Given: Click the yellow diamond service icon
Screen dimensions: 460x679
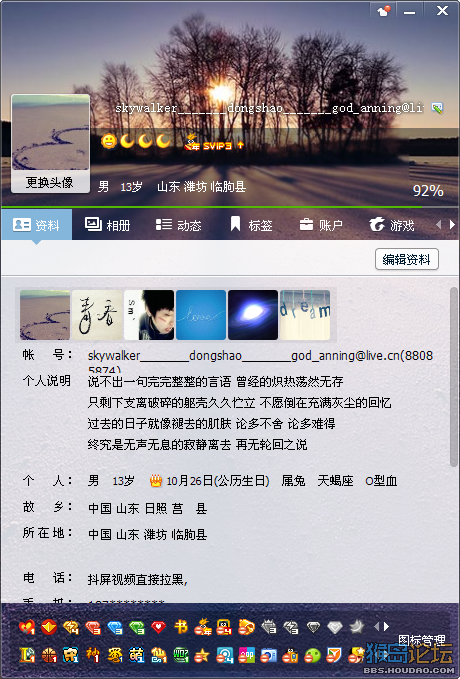Looking at the screenshot, I should [x=71, y=627].
